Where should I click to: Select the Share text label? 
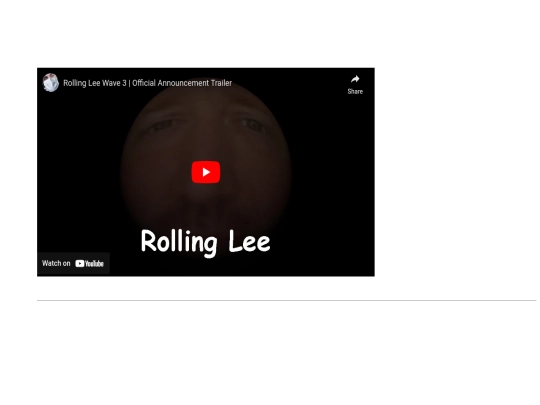(355, 92)
